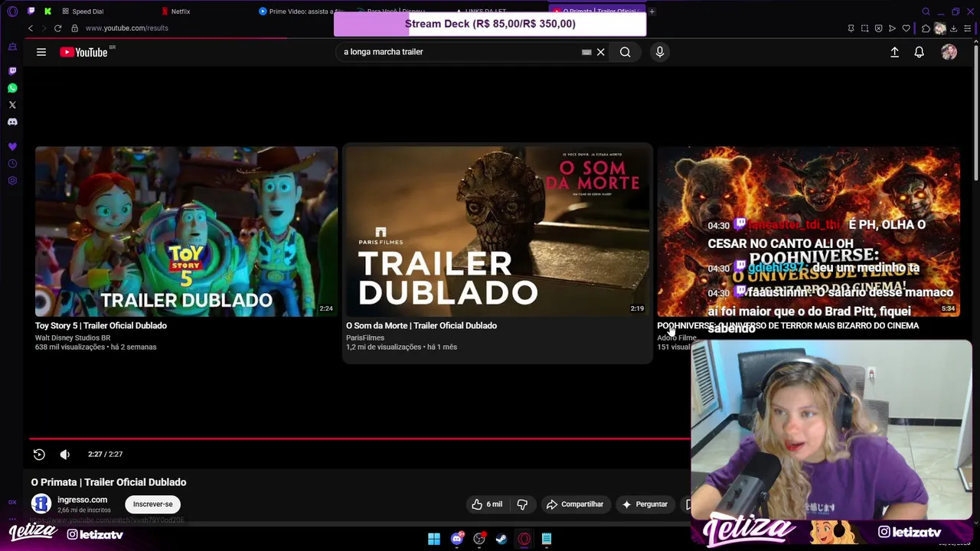Open the on-screen keyboard icon in search box

[586, 52]
